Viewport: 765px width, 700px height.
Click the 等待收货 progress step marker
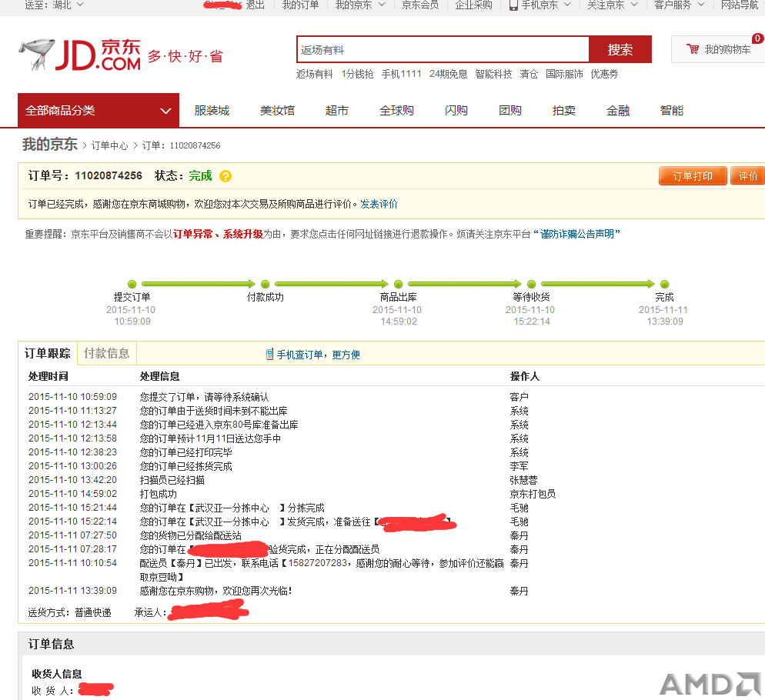pyautogui.click(x=532, y=284)
